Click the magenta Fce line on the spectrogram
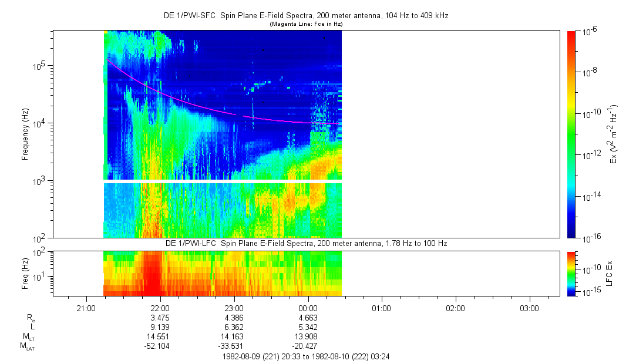The width and height of the screenshot is (636, 364). 176,97
